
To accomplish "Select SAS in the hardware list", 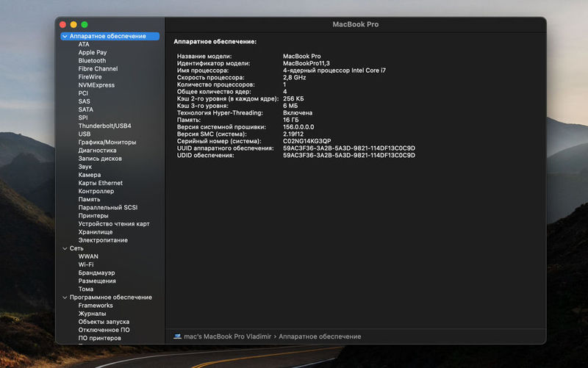I will (84, 101).
